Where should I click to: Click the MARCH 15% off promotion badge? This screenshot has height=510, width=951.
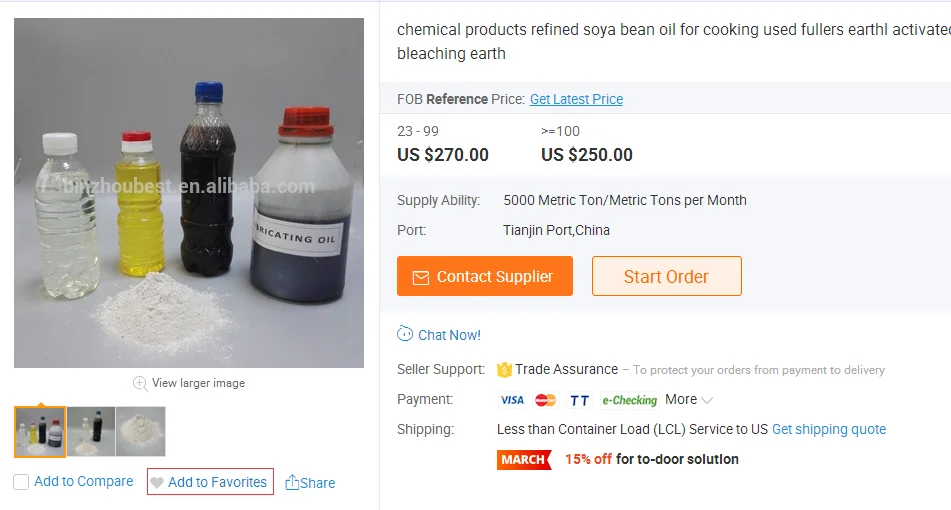(x=524, y=459)
